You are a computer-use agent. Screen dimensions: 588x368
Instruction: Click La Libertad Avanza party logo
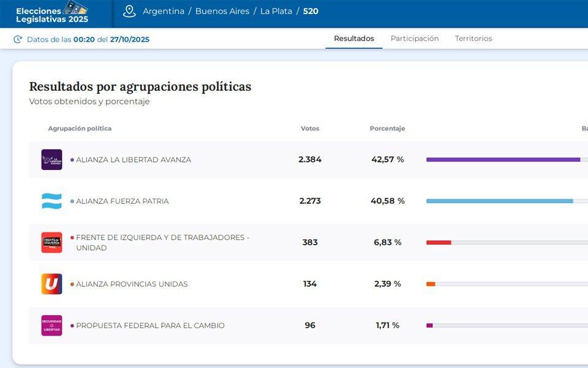pyautogui.click(x=51, y=159)
